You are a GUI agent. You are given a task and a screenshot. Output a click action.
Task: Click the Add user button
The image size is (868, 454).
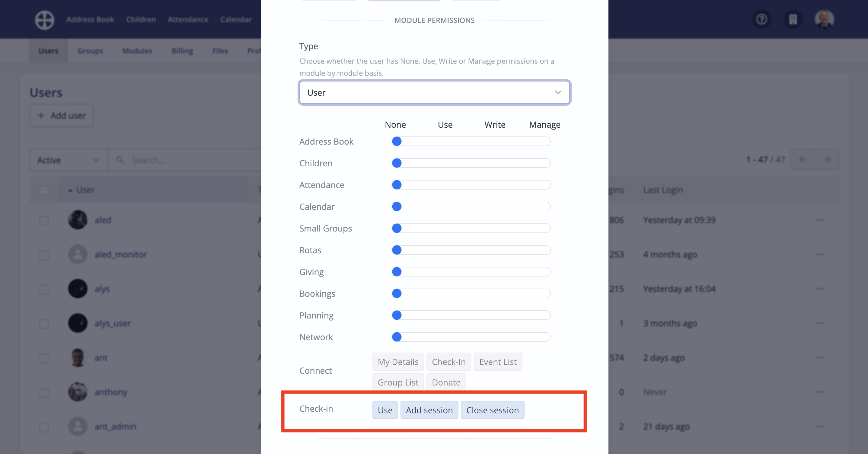click(62, 116)
